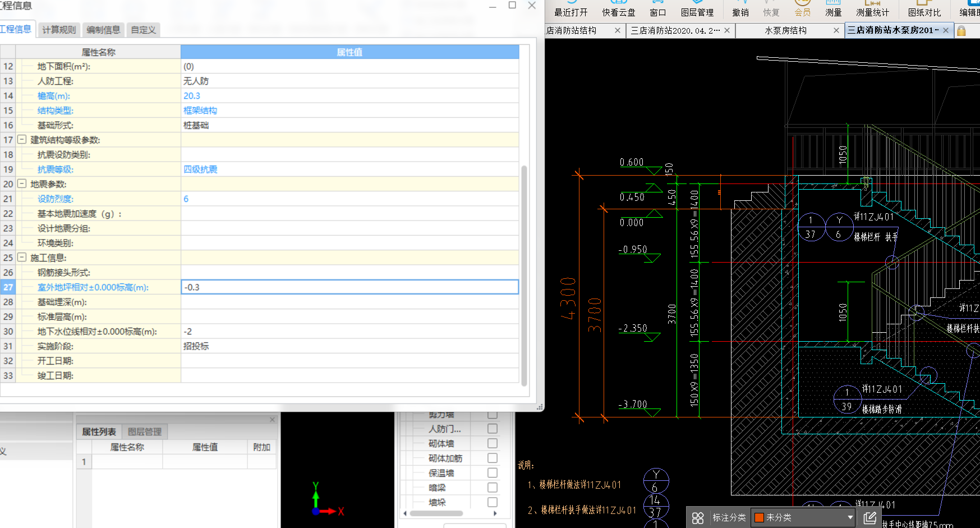The height and width of the screenshot is (528, 980).
Task: Open 图层管理 layer manager in toolbar
Action: click(697, 9)
